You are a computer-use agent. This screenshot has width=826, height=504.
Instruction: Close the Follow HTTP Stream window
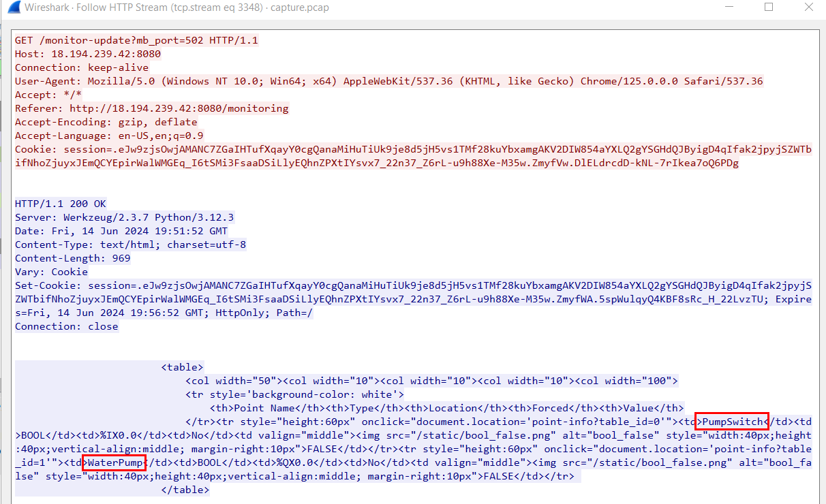808,7
